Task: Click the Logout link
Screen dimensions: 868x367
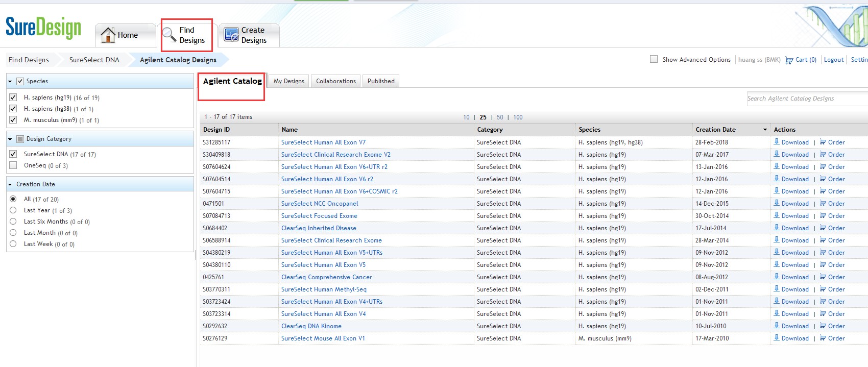Action: click(834, 60)
